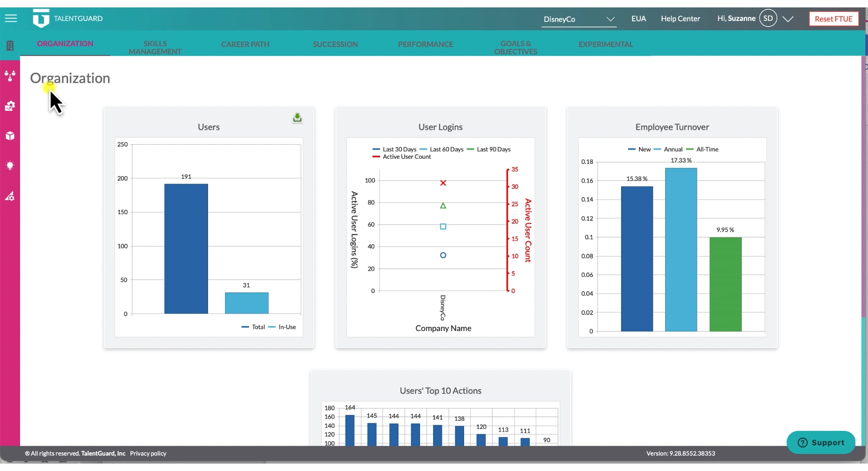The height and width of the screenshot is (471, 868).
Task: Toggle the New series in Turnover legend
Action: pos(639,149)
